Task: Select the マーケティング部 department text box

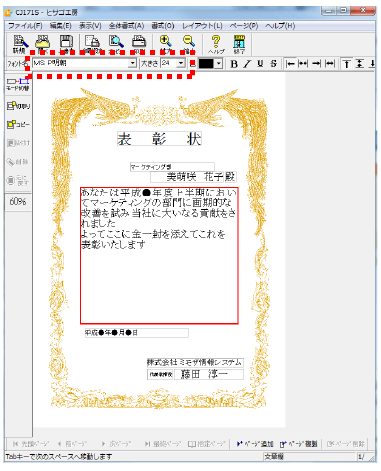Action: [x=172, y=167]
